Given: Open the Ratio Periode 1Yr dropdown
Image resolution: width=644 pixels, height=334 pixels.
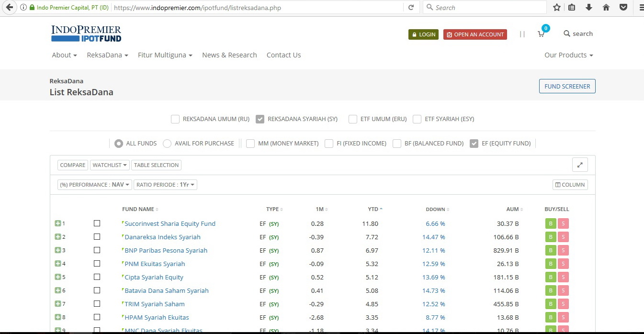Looking at the screenshot, I should tap(165, 185).
